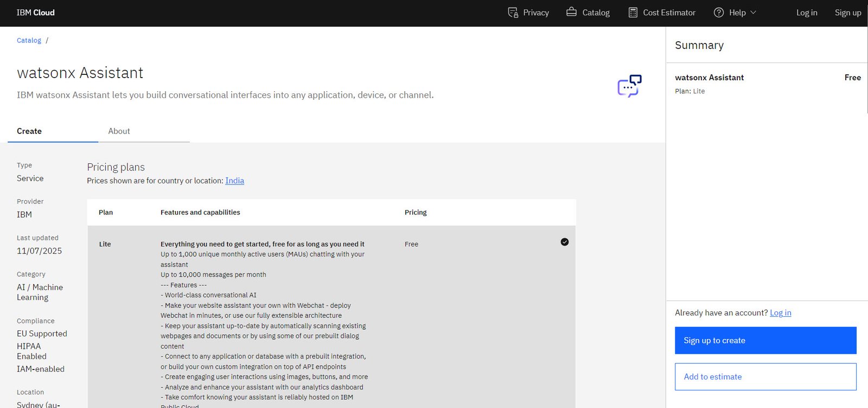Click Sign up in the header
Viewport: 868px width, 408px height.
coord(848,12)
